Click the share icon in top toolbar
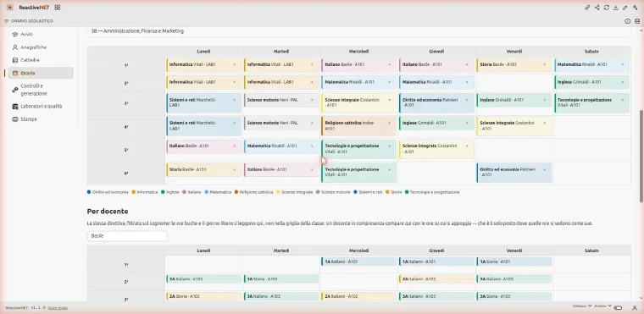Screen dimensions: 644x314 coord(597,8)
